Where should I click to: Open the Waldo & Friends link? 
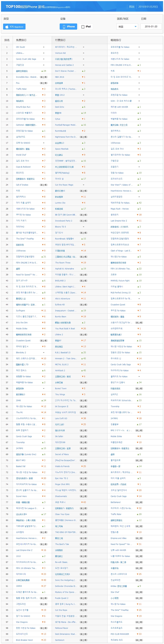62,467
